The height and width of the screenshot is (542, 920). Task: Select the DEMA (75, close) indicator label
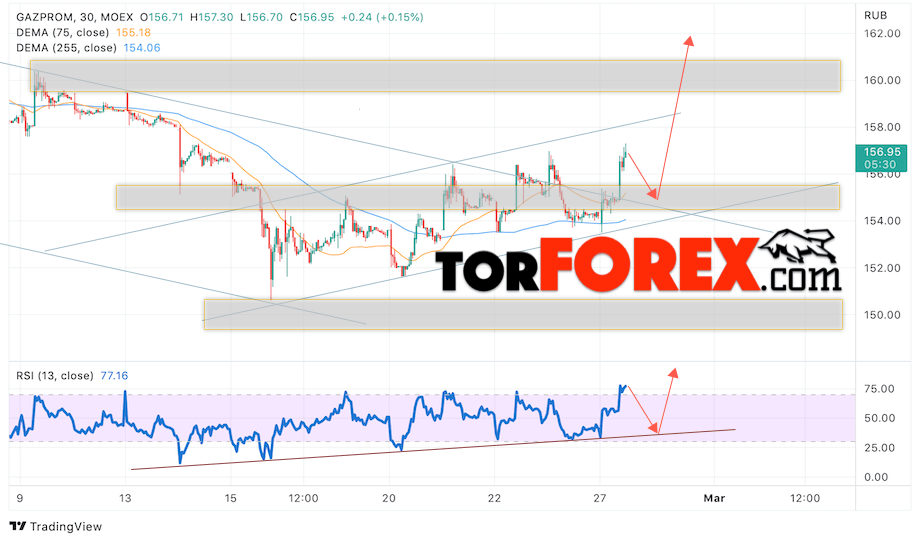point(63,32)
